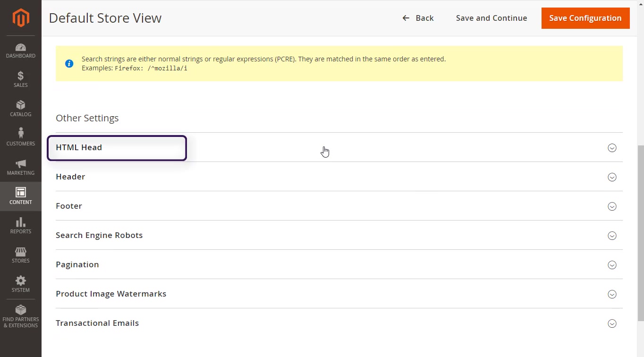Open the Marketing megaphone icon menu

coord(21,167)
